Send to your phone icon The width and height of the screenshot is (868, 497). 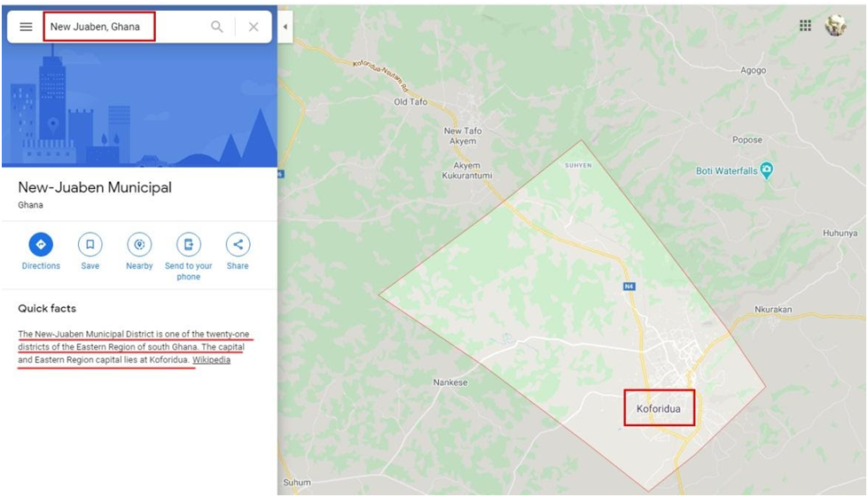point(189,244)
